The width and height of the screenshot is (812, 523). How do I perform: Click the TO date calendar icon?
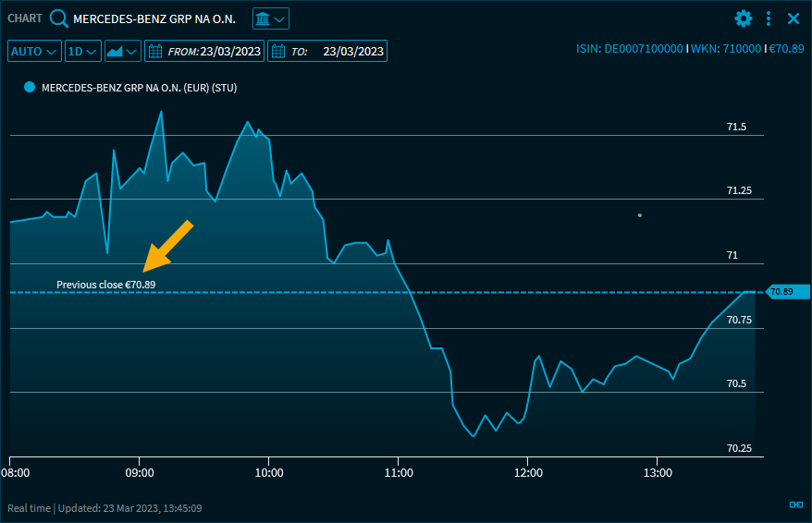278,52
